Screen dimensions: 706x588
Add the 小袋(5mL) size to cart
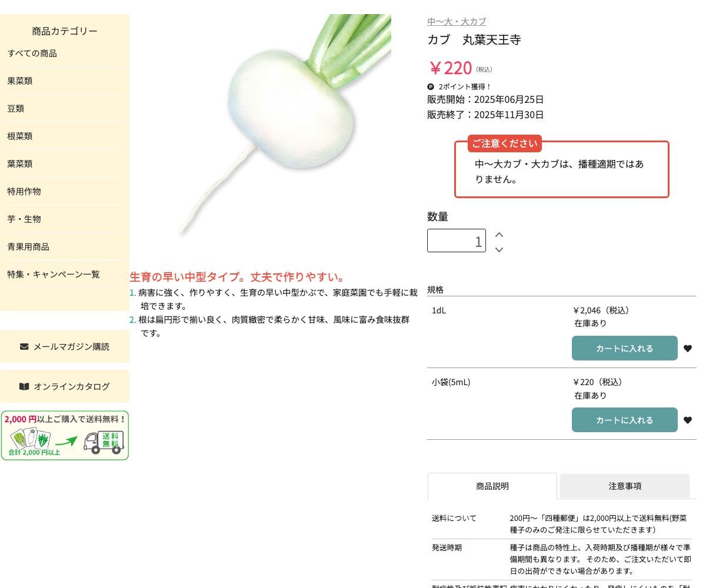click(624, 420)
